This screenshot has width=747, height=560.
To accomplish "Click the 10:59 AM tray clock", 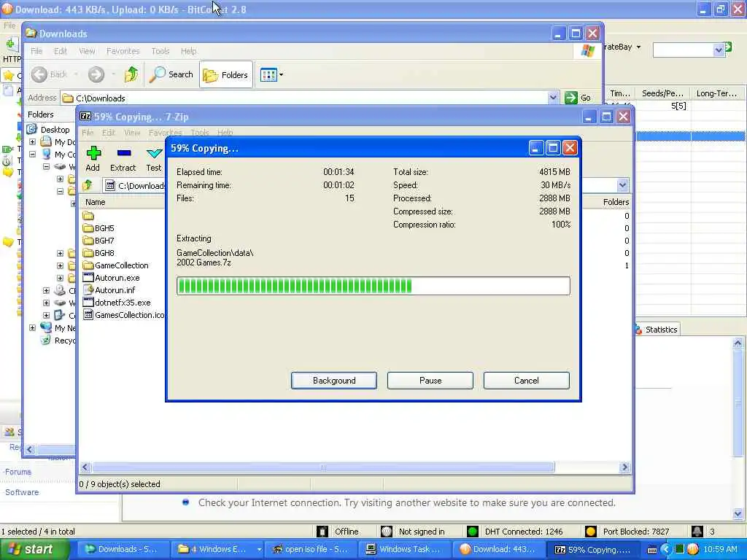I will tap(720, 550).
